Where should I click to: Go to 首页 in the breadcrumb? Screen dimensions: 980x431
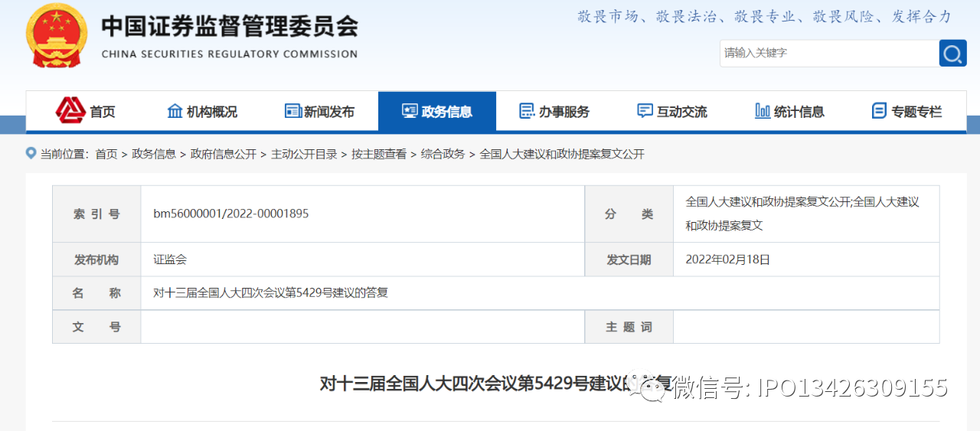(x=106, y=154)
